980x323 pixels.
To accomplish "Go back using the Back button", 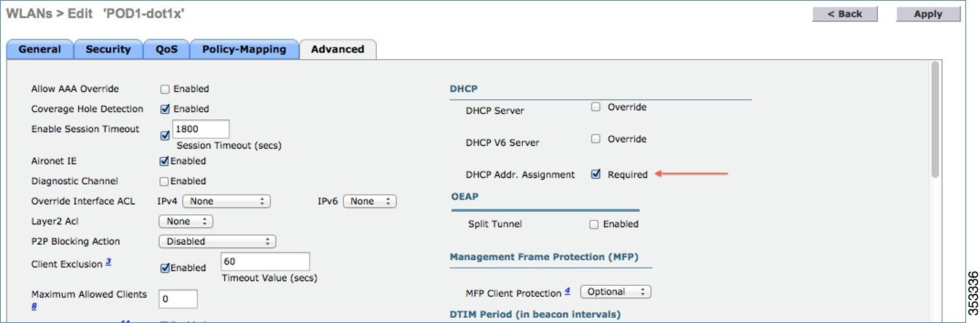I will coord(845,14).
